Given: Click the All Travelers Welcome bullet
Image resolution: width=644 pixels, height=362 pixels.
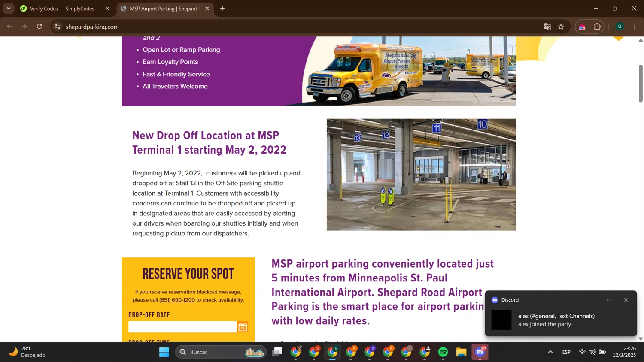Looking at the screenshot, I should tap(175, 86).
